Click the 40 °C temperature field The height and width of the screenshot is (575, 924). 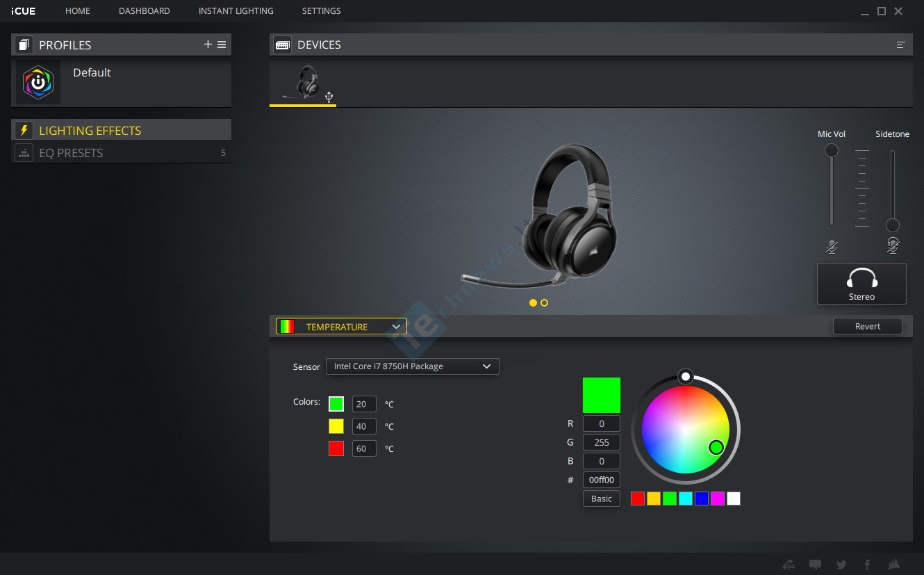click(364, 426)
